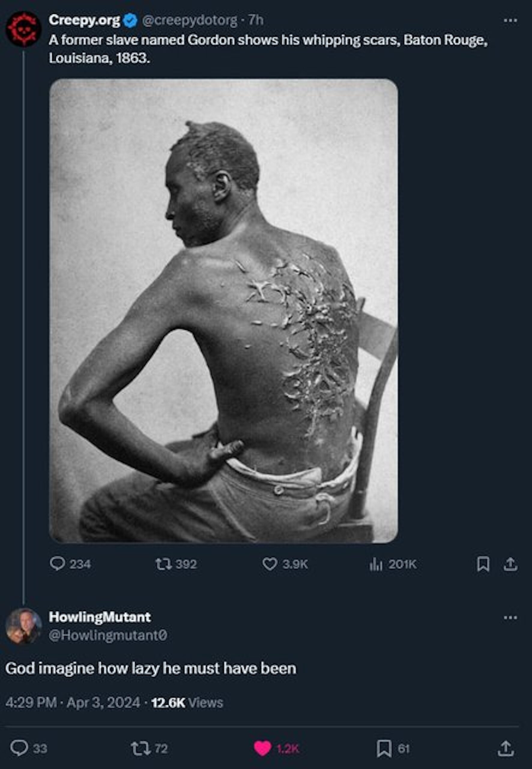Open the Creepy.org display name
Screen dimensions: 532x769
(84, 20)
